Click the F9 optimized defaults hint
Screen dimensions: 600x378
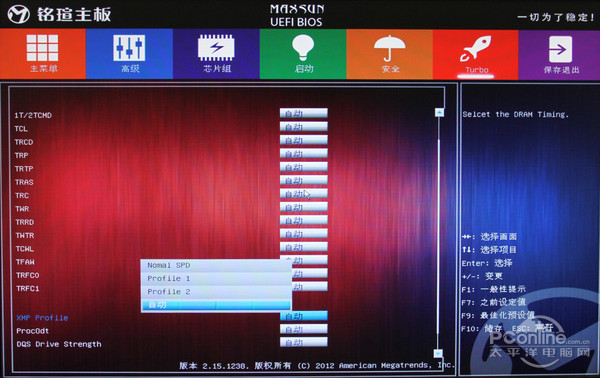pyautogui.click(x=498, y=315)
